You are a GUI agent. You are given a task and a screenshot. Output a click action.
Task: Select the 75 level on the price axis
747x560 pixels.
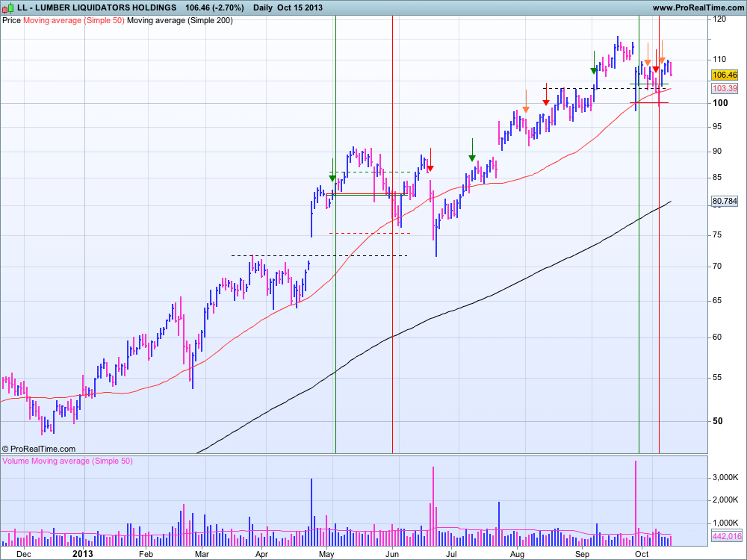coord(718,235)
